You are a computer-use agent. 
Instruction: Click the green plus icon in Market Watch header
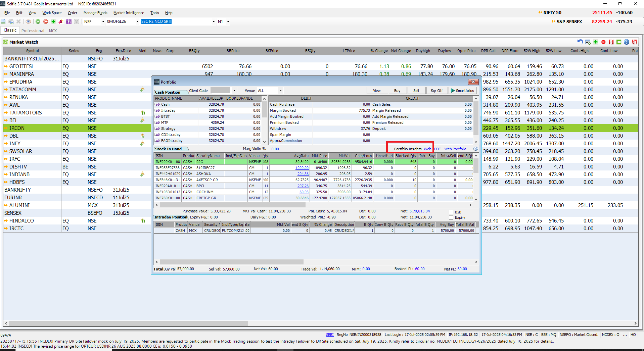pos(596,42)
